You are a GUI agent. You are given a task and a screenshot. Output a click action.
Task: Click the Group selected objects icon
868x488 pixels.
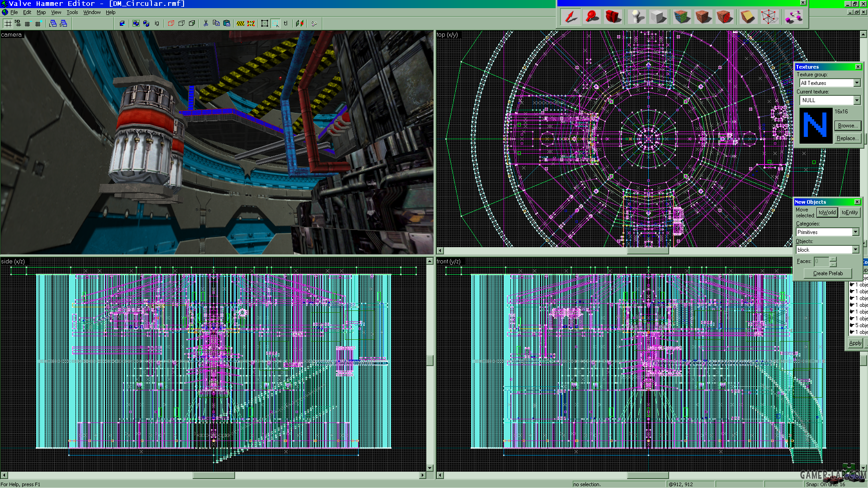tap(136, 23)
